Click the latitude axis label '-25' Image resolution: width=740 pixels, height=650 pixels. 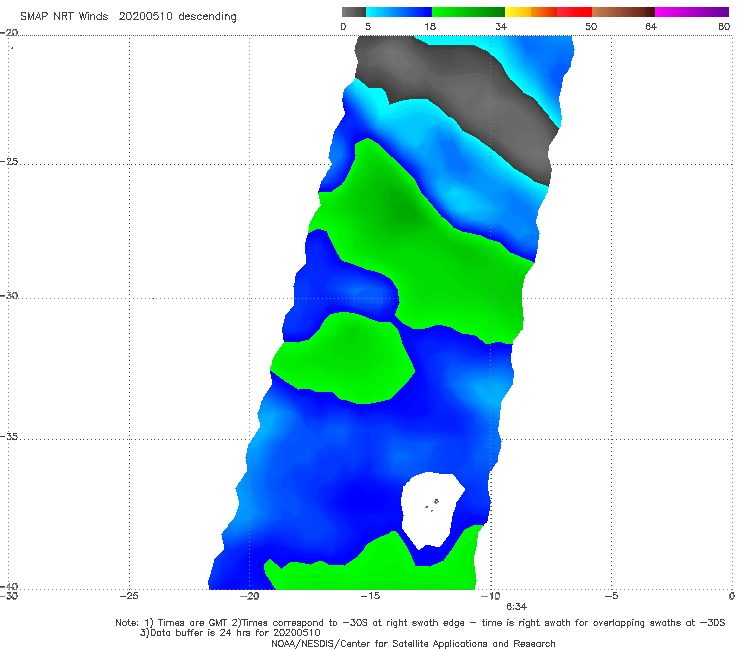(9, 162)
